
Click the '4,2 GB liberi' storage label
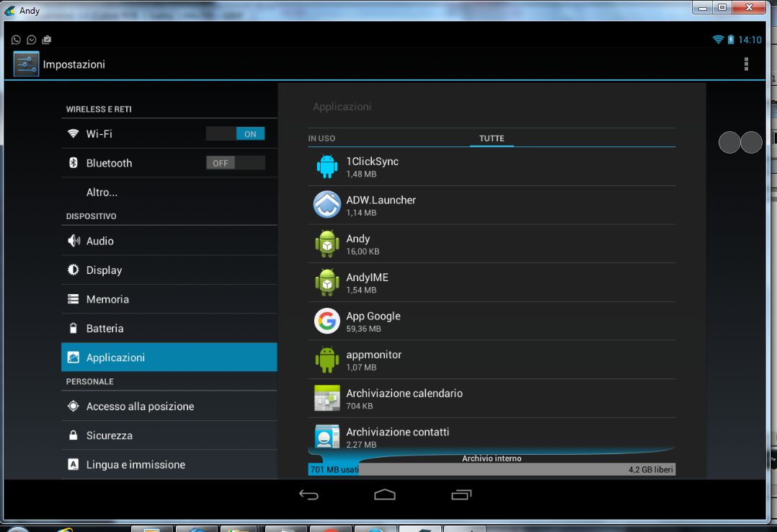[x=651, y=469]
